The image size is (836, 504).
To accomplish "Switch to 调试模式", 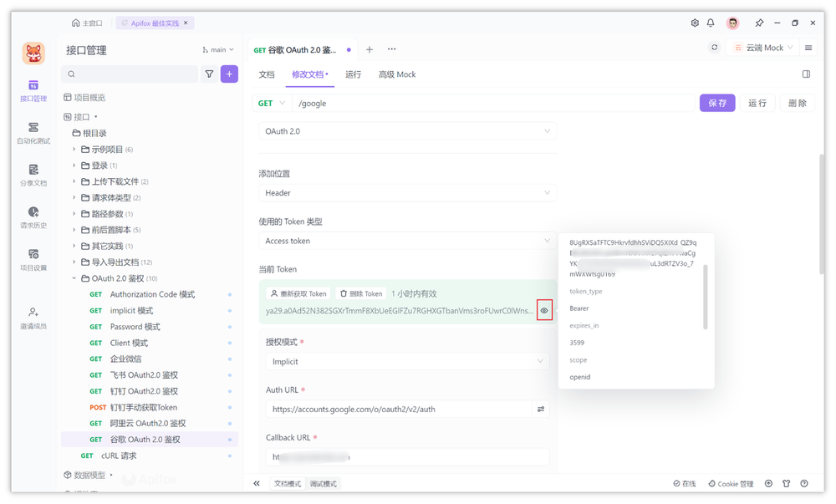I will 323,484.
